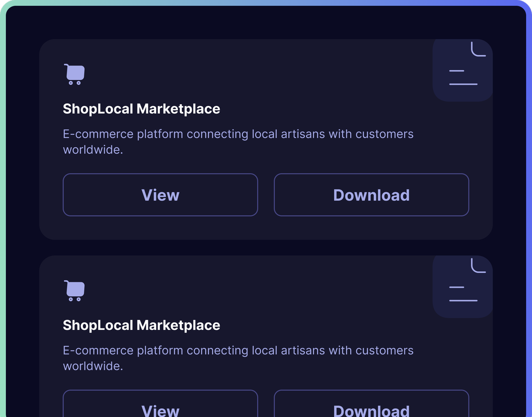Click the document icon in the bottom card corner

[463, 287]
